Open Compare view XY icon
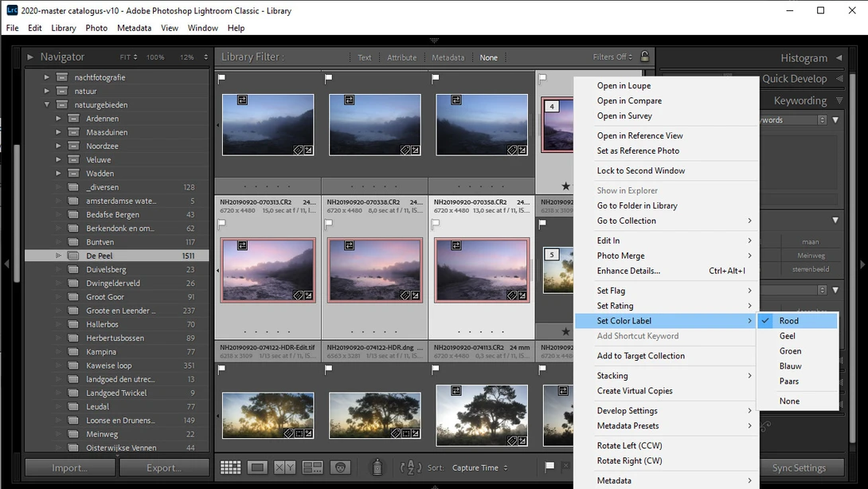Viewport: 868px width, 489px height. [x=284, y=467]
